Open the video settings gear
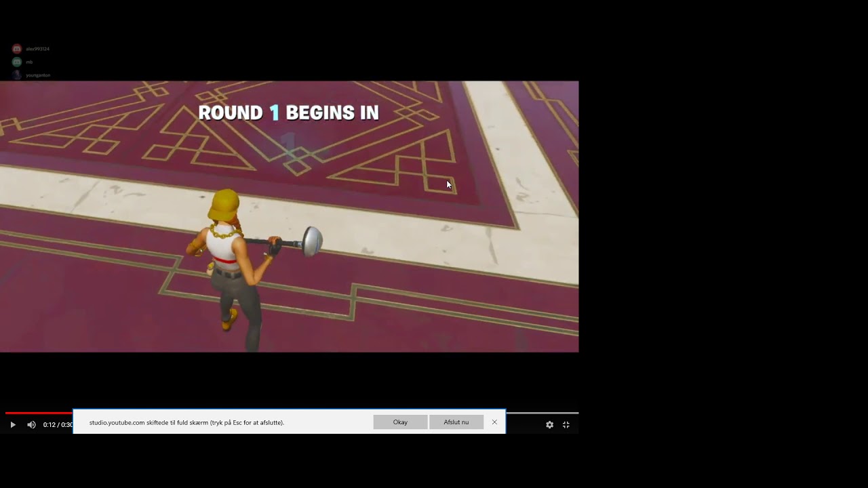This screenshot has width=868, height=488. [x=549, y=425]
